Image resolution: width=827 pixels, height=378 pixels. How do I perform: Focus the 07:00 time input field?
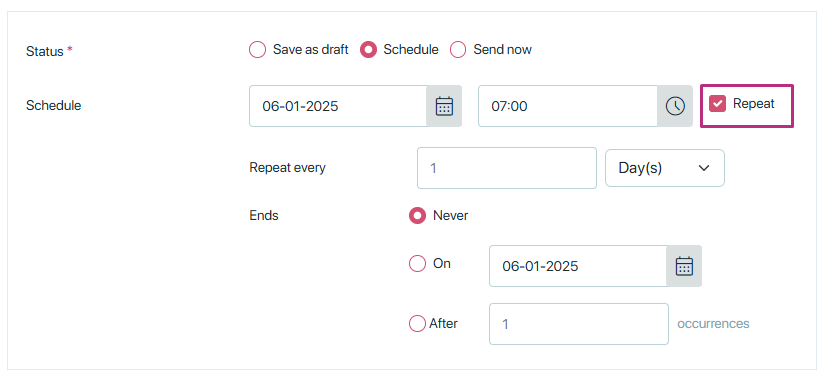point(568,106)
